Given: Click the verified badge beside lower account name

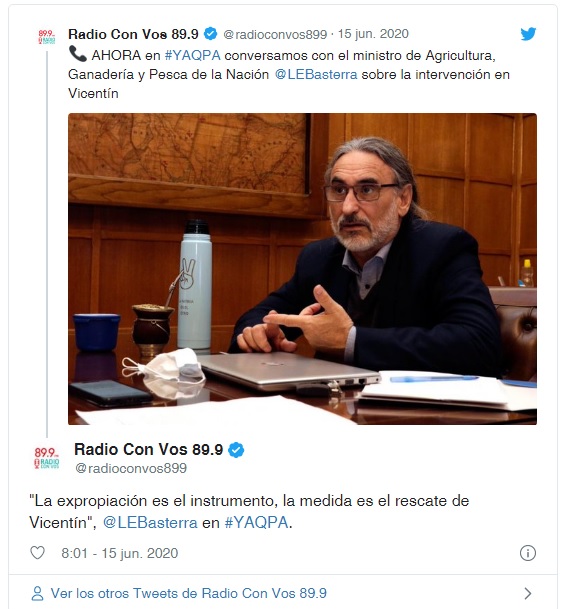Looking at the screenshot, I should pyautogui.click(x=236, y=450).
